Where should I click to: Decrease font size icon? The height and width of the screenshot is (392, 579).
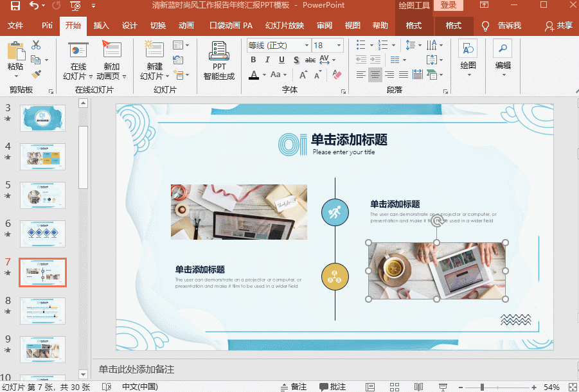[317, 75]
